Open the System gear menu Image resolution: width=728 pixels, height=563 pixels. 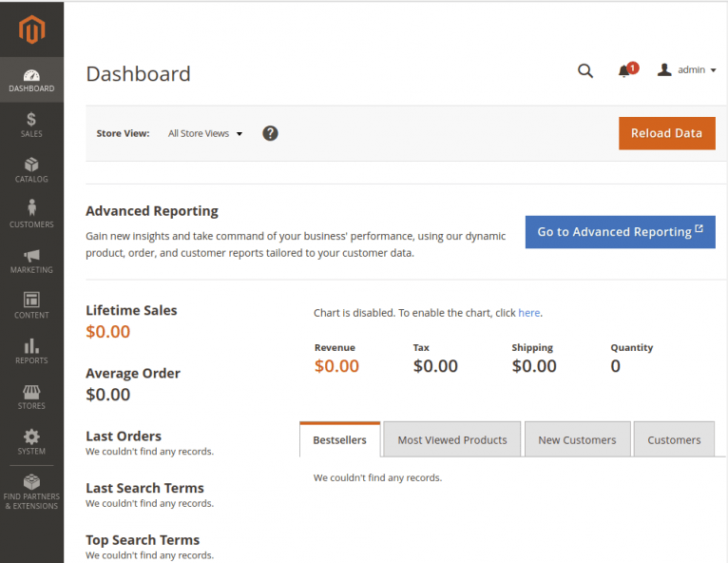31,442
